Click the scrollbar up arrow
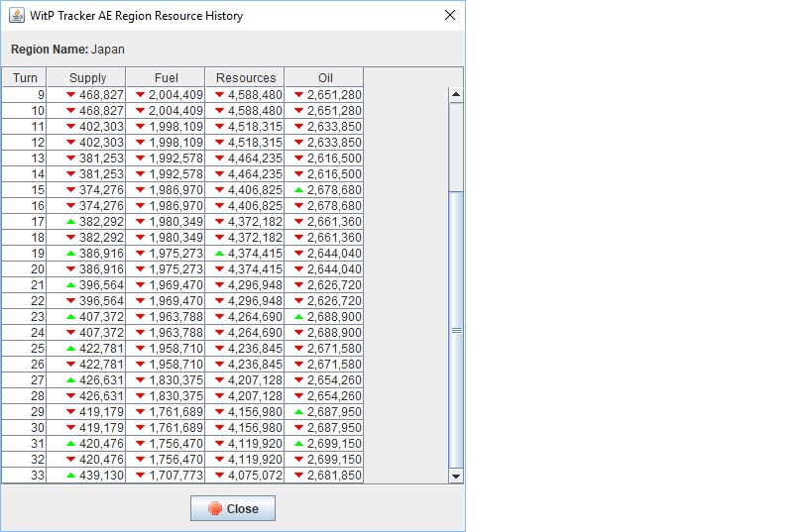The width and height of the screenshot is (812, 532). (x=456, y=94)
